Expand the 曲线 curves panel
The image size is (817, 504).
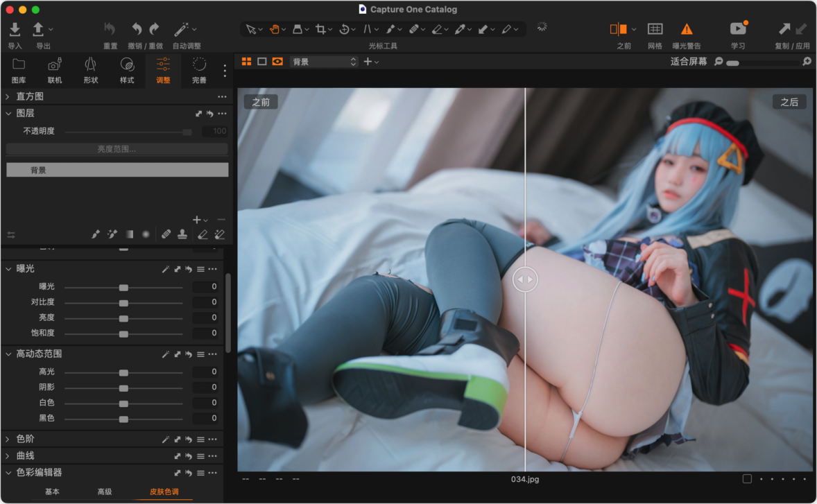click(x=8, y=457)
